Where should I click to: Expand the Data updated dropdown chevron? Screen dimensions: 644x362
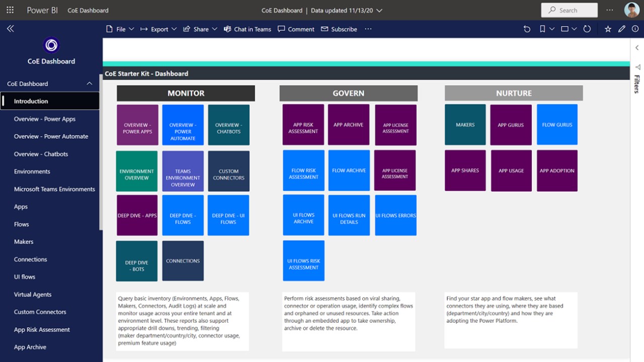coord(379,10)
